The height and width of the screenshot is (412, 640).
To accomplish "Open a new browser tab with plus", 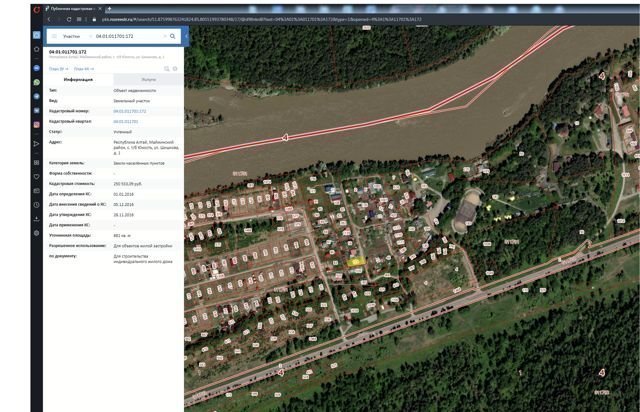I will tap(109, 9).
